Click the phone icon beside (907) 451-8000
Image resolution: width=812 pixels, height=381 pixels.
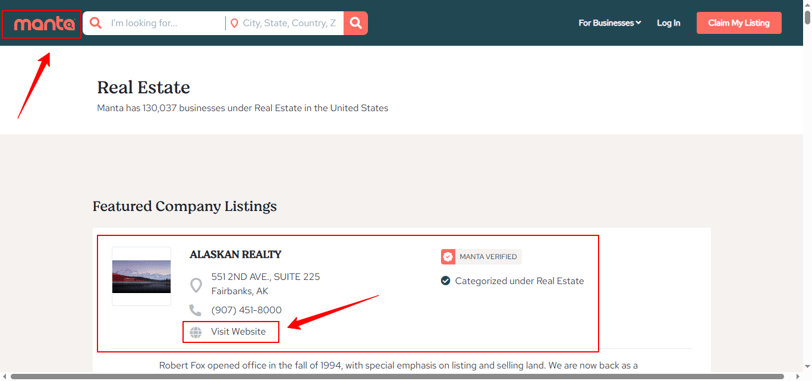tap(195, 310)
